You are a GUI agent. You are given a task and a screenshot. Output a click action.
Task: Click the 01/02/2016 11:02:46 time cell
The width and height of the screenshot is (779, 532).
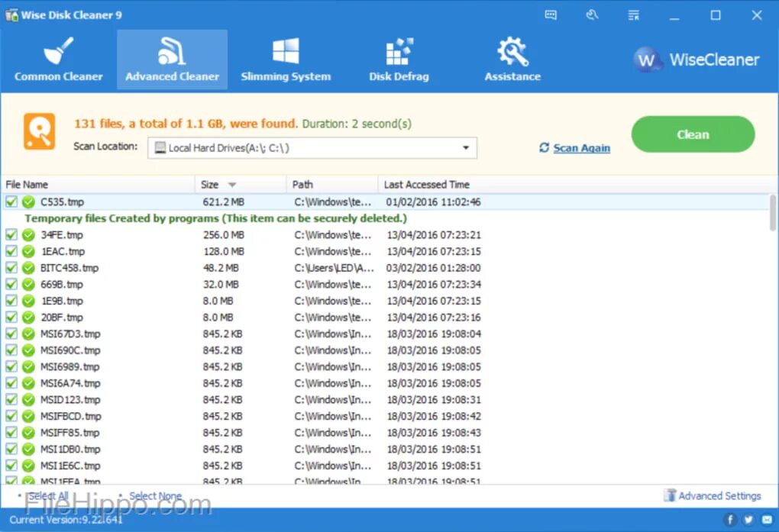(433, 202)
